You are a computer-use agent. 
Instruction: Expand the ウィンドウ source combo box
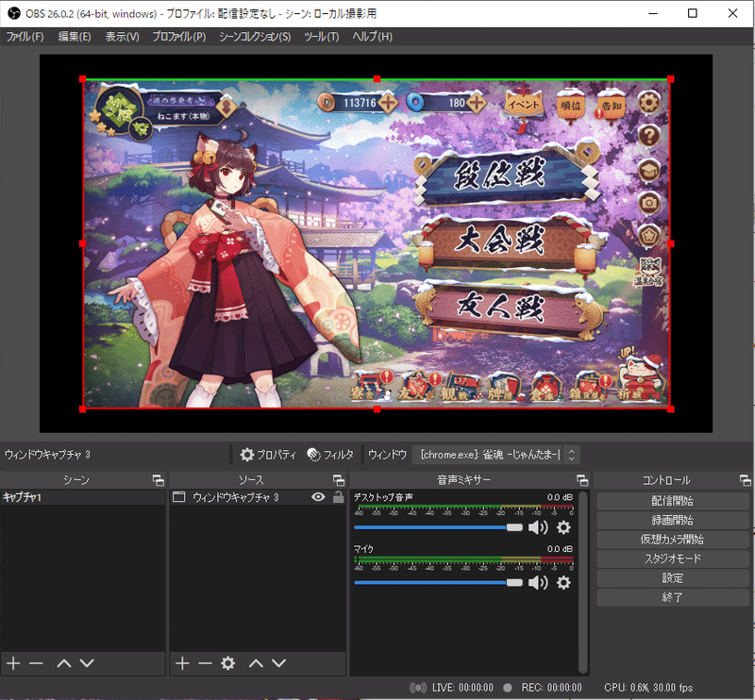click(x=496, y=455)
